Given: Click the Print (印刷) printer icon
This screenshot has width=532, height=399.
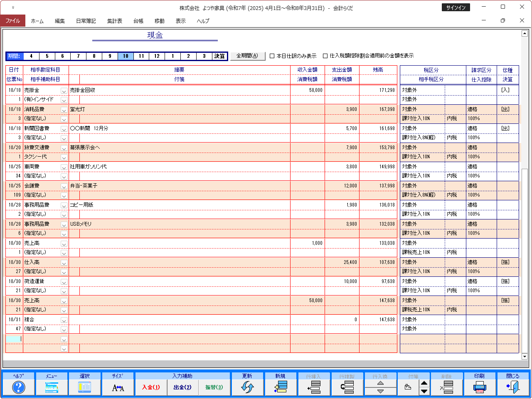Looking at the screenshot, I should (480, 387).
